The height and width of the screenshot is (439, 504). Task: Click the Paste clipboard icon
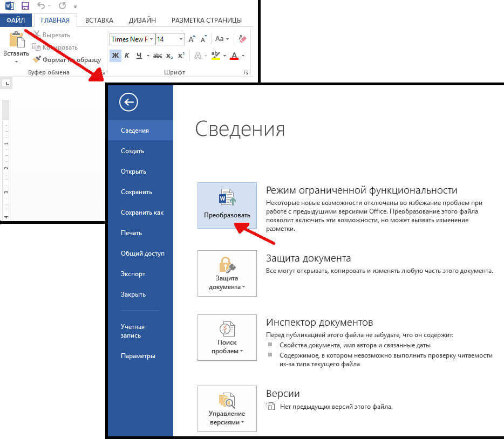(x=16, y=42)
